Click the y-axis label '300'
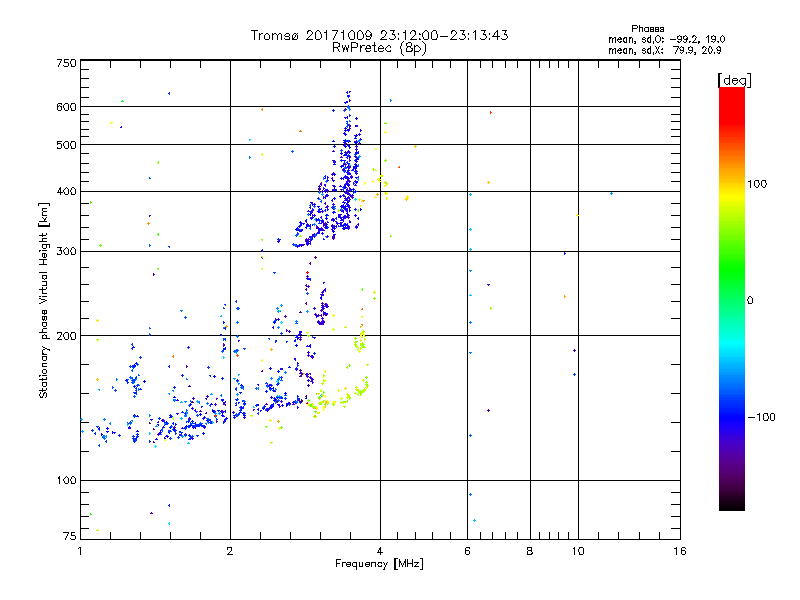Image resolution: width=800 pixels, height=600 pixels. [66, 252]
